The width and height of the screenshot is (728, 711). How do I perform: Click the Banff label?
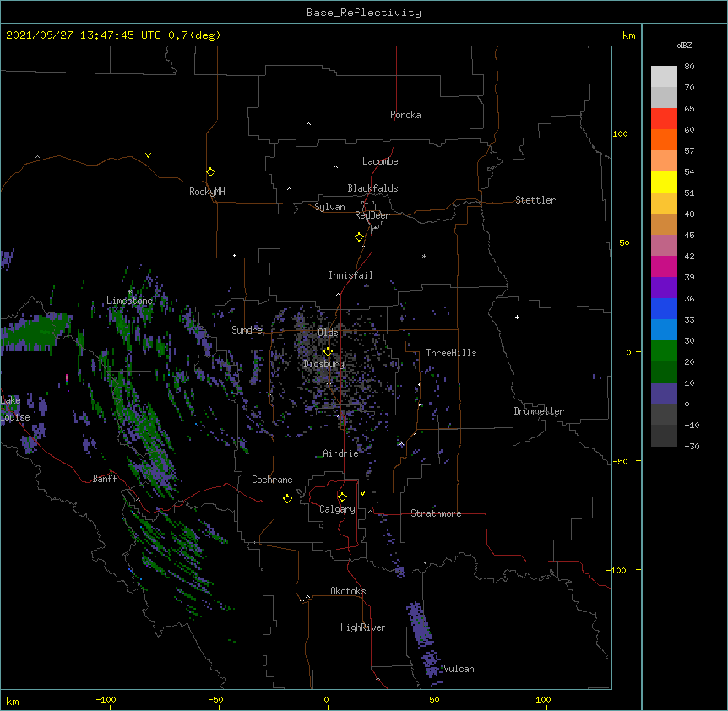click(105, 479)
